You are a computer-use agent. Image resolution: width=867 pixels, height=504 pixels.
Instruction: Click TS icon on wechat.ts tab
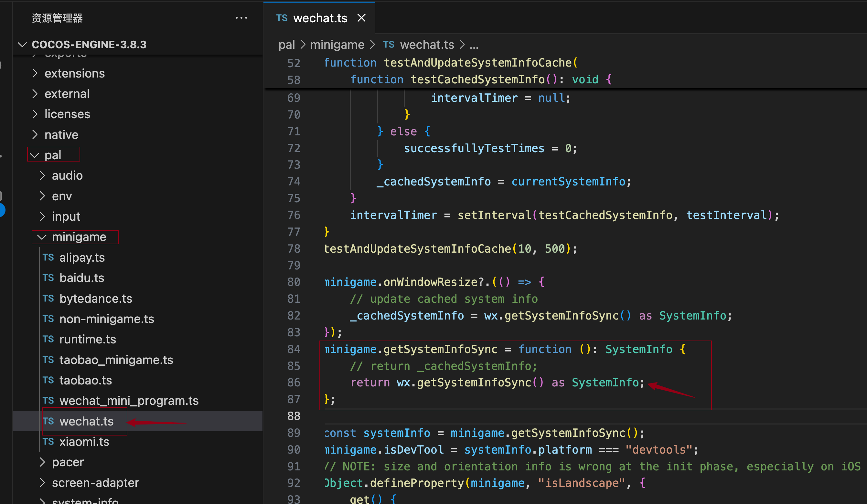[x=282, y=18]
